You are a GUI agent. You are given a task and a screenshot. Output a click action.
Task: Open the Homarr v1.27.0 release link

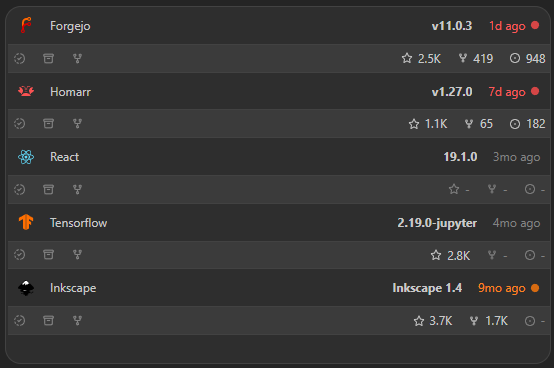(452, 92)
